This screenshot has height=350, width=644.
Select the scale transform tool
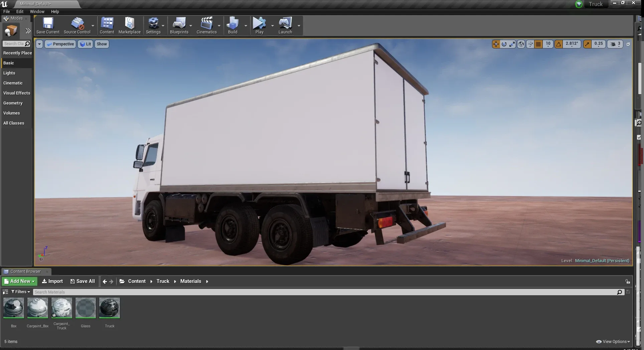pos(512,44)
